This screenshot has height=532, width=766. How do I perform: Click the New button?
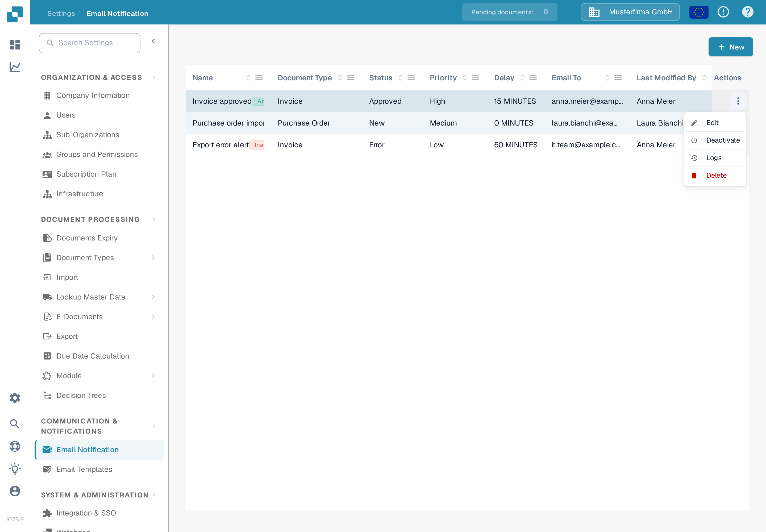pyautogui.click(x=731, y=47)
